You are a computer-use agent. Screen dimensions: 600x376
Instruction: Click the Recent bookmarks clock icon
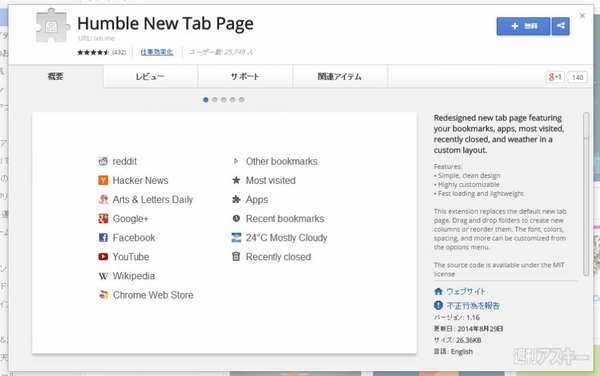pyautogui.click(x=236, y=218)
